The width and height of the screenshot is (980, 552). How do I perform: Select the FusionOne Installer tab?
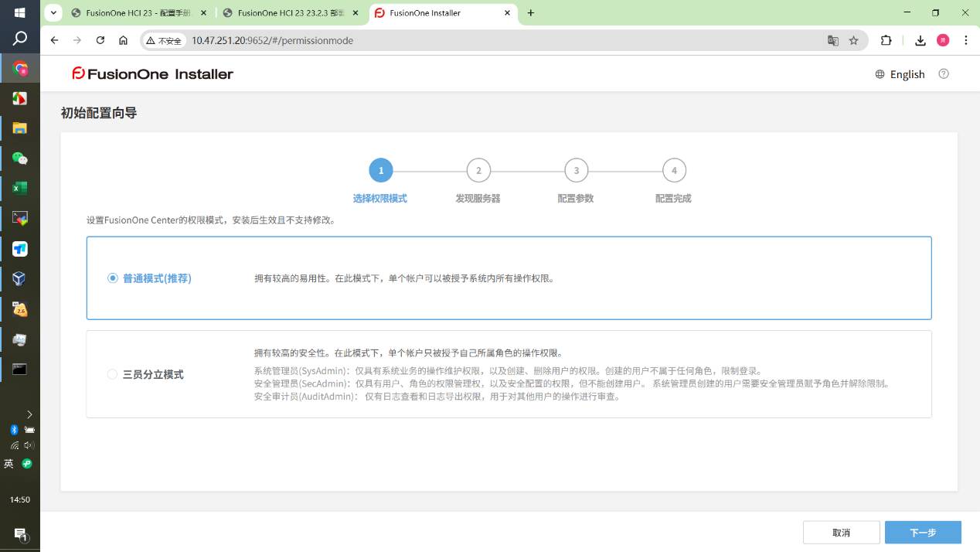(x=441, y=13)
